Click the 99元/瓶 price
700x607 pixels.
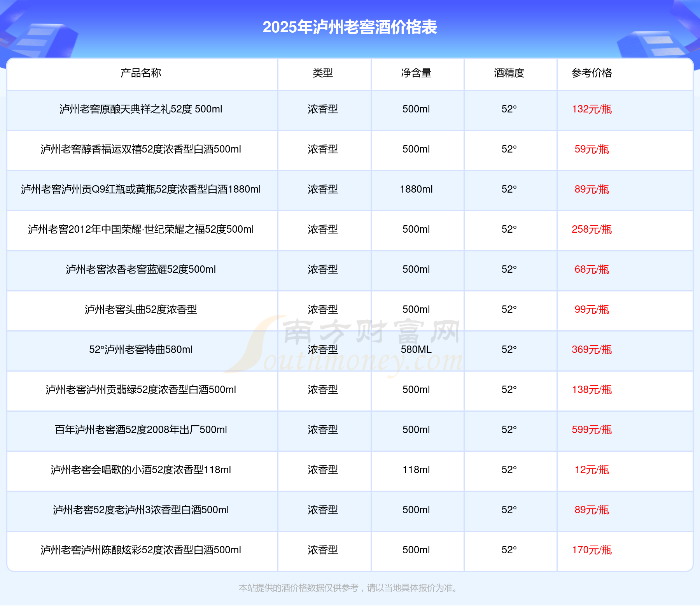tap(592, 309)
